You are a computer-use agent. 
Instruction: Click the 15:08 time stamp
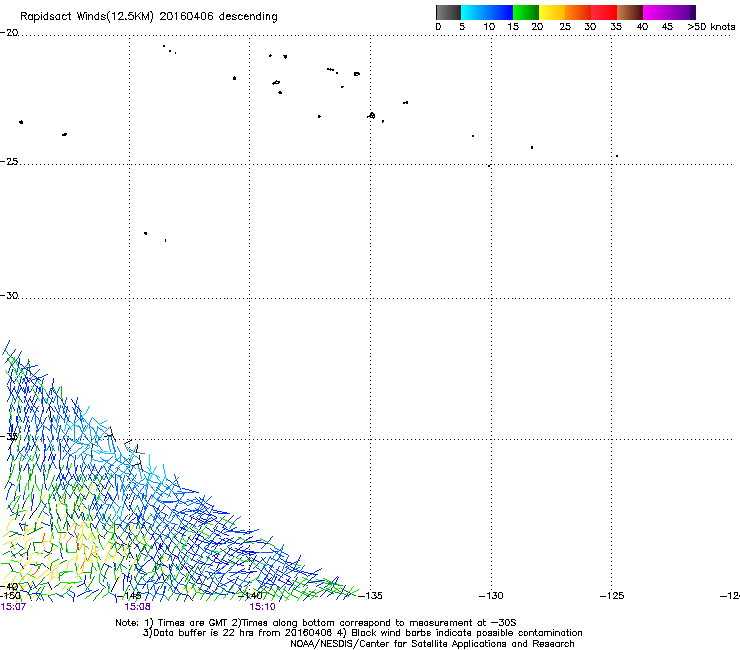pos(137,607)
